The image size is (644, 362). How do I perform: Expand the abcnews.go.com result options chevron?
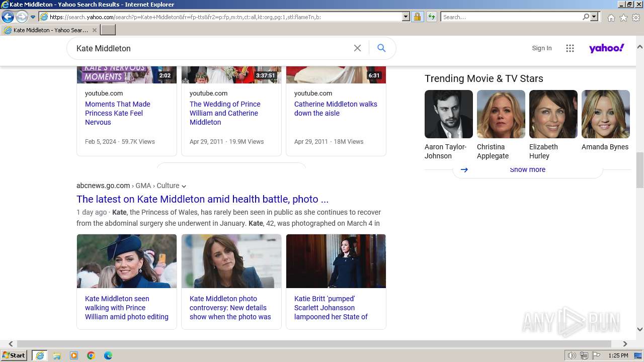(x=184, y=186)
